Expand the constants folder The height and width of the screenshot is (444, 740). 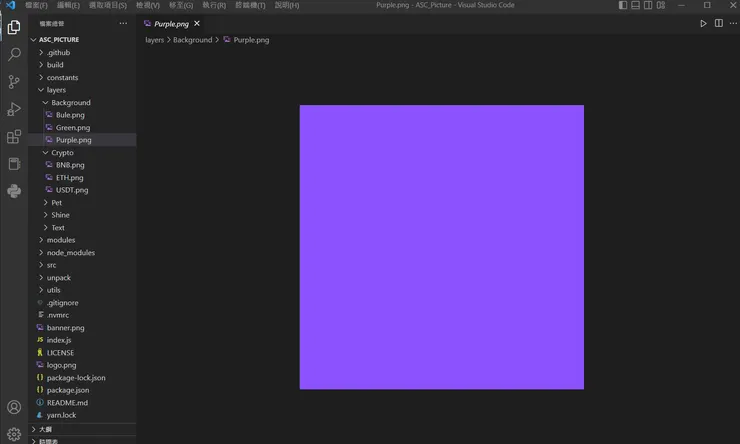(82, 77)
